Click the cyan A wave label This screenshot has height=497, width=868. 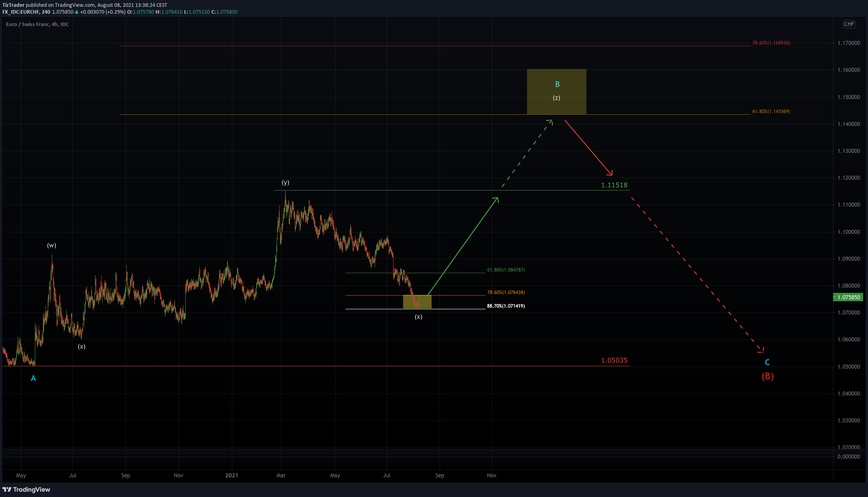coord(33,378)
